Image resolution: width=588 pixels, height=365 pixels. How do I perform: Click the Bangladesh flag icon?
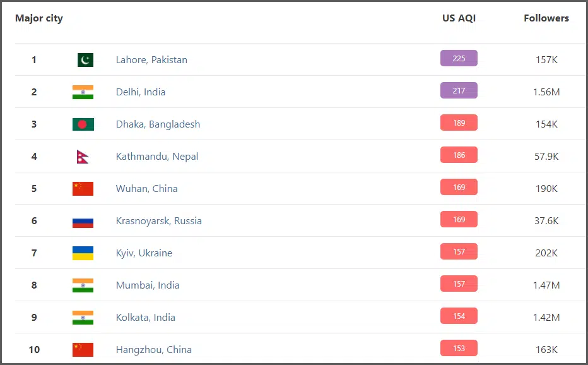(83, 124)
